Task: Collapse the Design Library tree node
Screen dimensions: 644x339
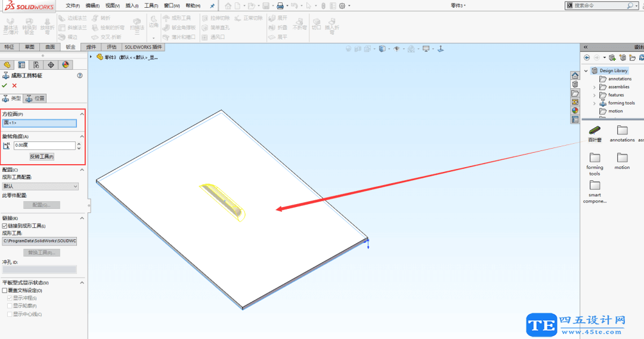Action: pyautogui.click(x=586, y=70)
